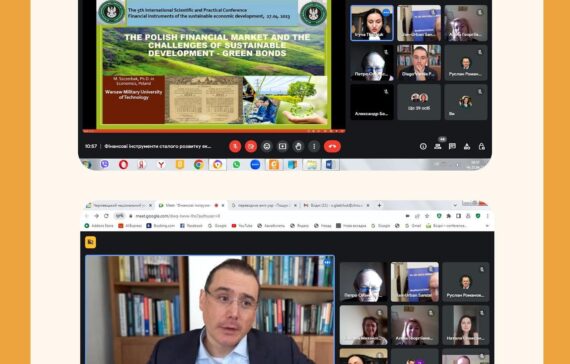The height and width of the screenshot is (364, 570).
Task: Toggle the raise hand button
Action: click(x=298, y=146)
